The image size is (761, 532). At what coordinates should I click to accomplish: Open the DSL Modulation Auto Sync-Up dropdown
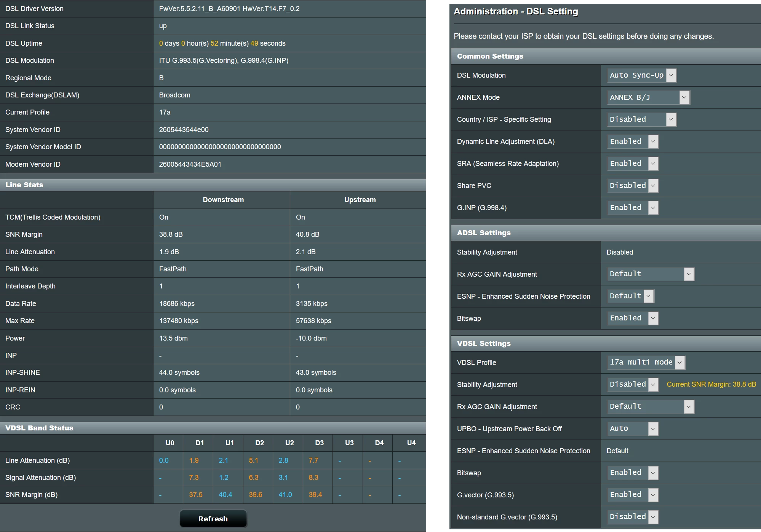click(642, 75)
